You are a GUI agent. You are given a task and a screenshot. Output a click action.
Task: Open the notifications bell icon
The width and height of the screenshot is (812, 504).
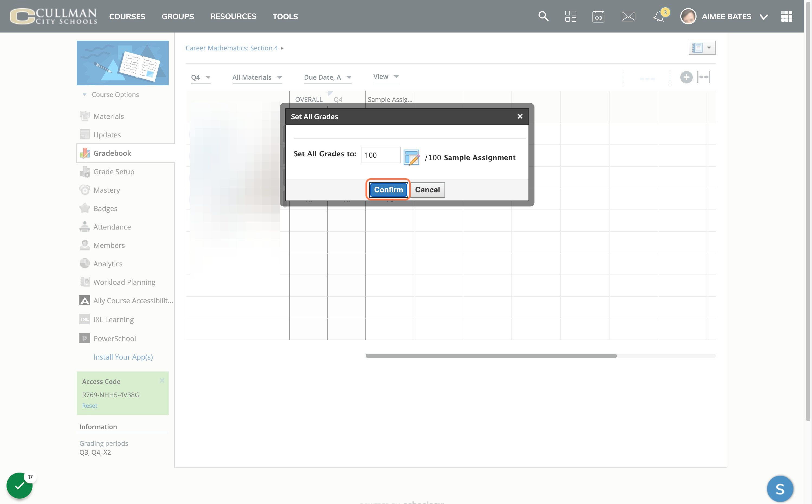(x=659, y=16)
